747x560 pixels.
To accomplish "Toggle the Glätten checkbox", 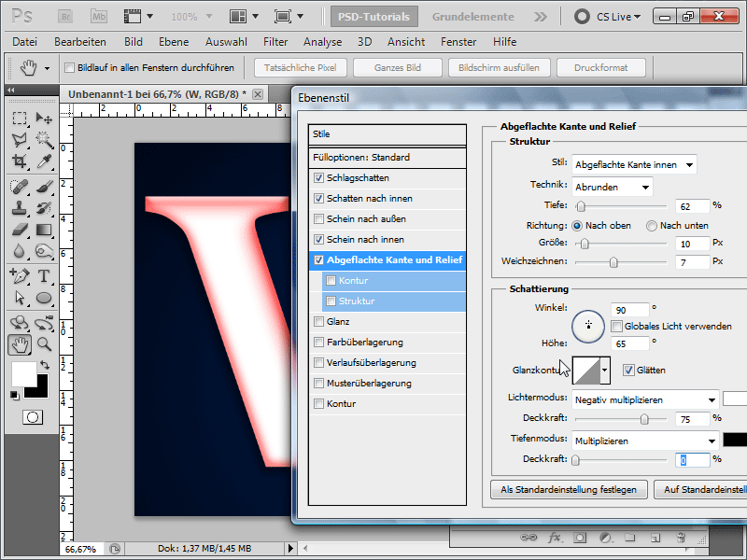I will coord(628,370).
